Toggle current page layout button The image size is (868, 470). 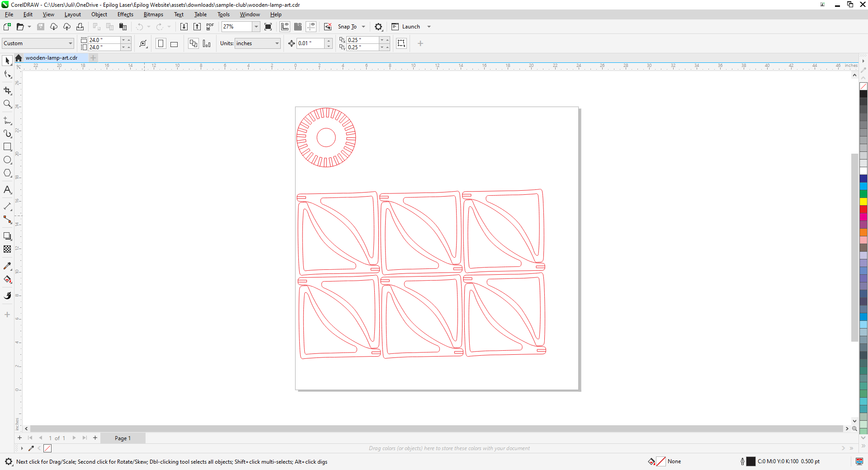click(x=207, y=43)
